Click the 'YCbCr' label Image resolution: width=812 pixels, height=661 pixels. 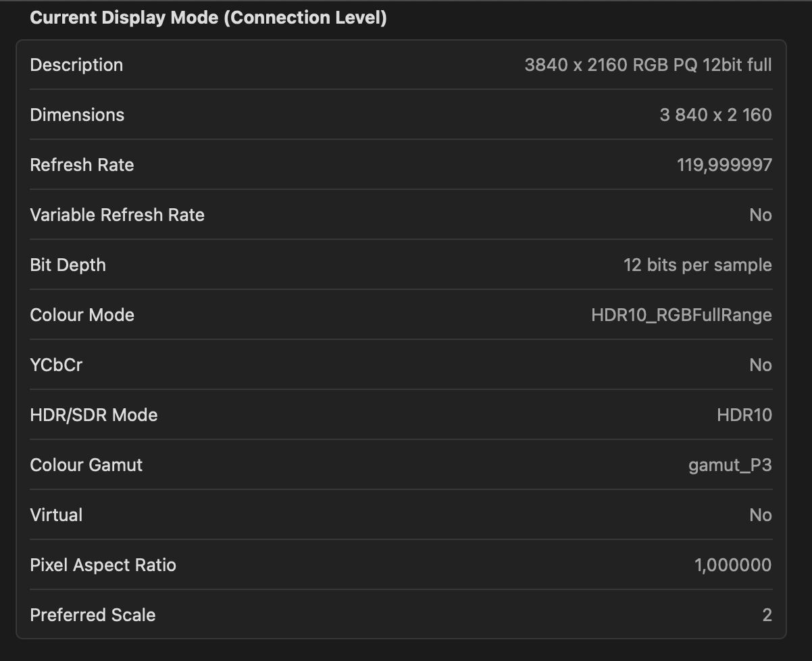click(x=56, y=365)
